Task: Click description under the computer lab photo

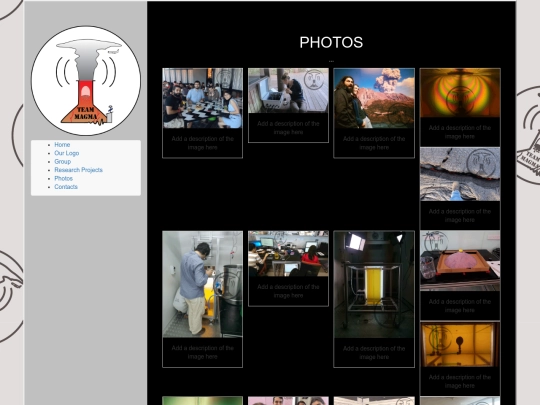Action: [x=288, y=291]
